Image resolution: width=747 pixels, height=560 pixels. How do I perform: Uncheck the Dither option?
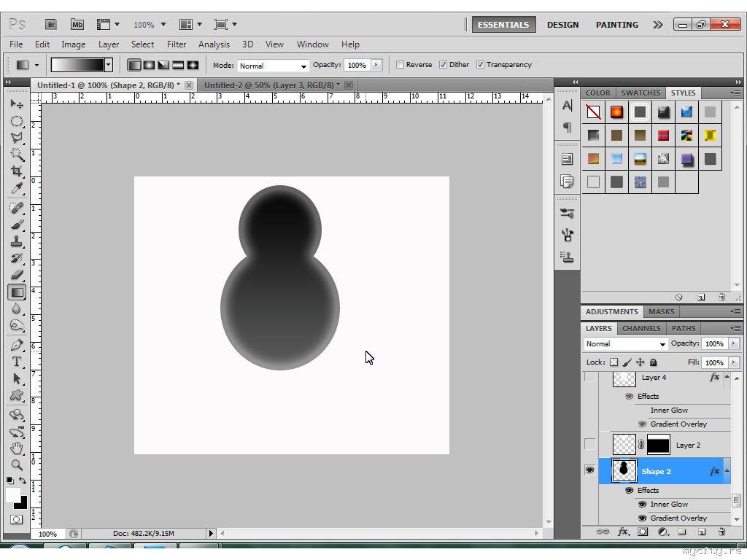[443, 65]
